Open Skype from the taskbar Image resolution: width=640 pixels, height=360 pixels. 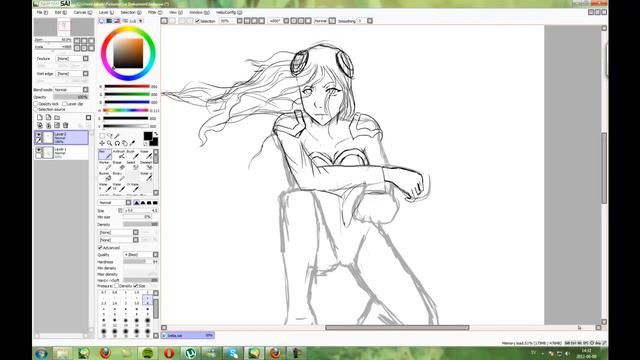coord(233,353)
